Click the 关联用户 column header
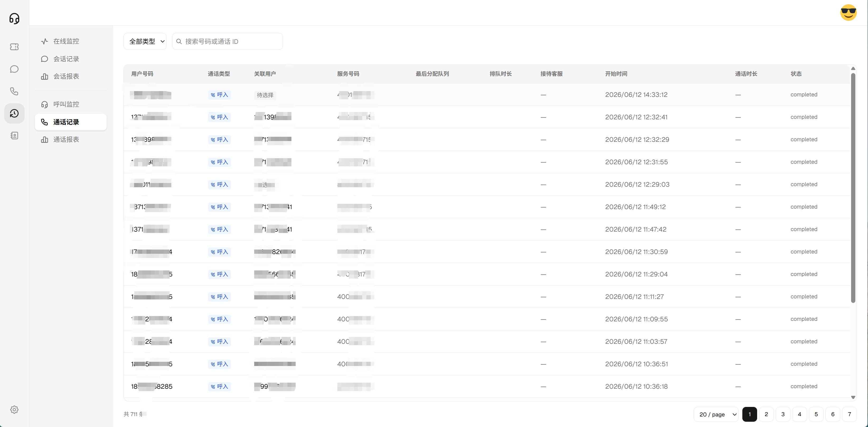The image size is (868, 427). pos(265,74)
